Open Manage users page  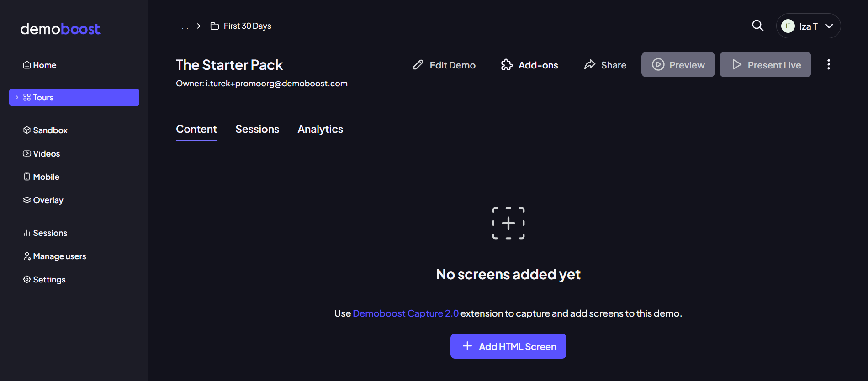tap(54, 256)
